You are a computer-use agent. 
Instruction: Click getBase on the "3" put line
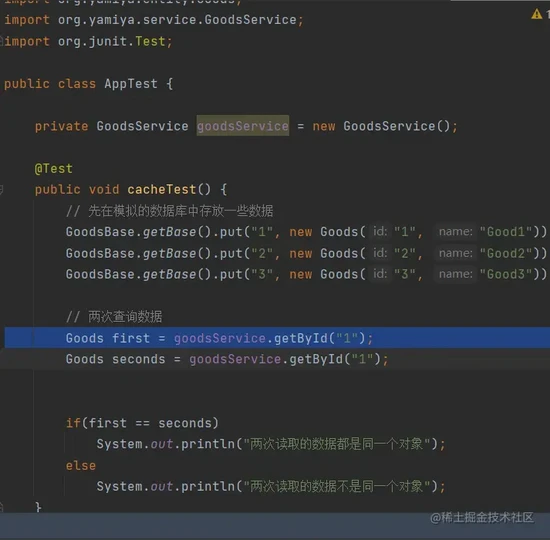169,274
